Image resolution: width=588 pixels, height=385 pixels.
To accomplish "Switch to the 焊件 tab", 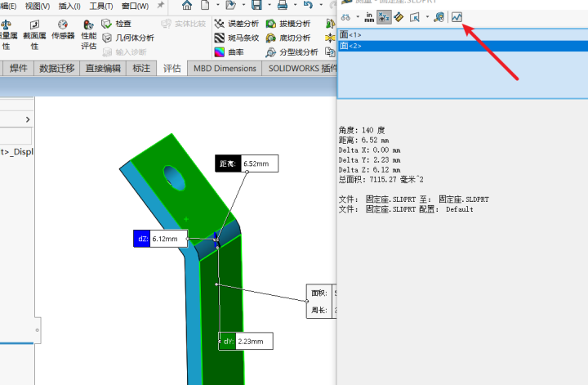I will pos(18,69).
